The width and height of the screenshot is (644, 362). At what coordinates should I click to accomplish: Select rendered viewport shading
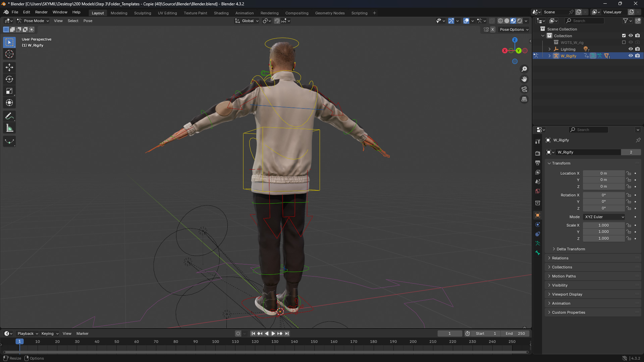tap(520, 21)
